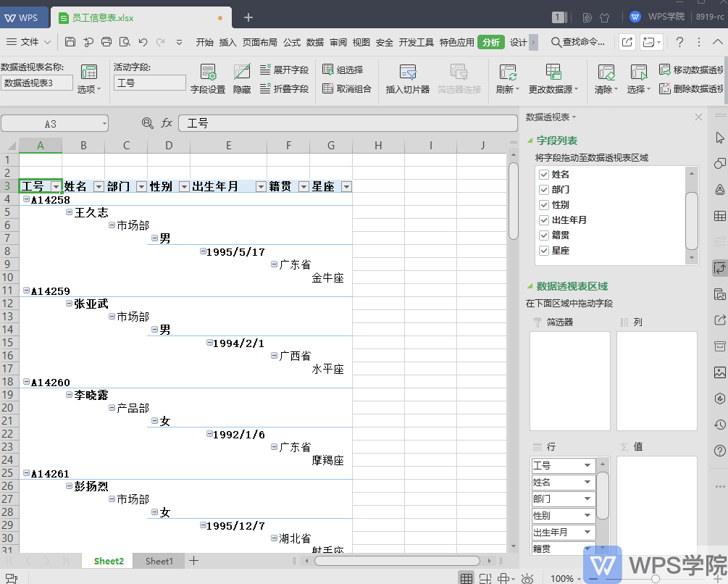
Task: Uncheck the 姓名 field checkbox
Action: (x=544, y=175)
